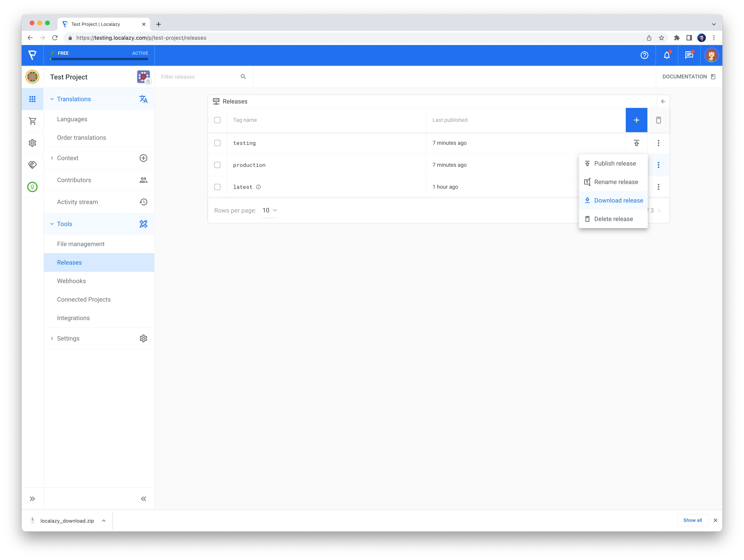
Task: Tick the production release checkbox
Action: click(x=217, y=165)
